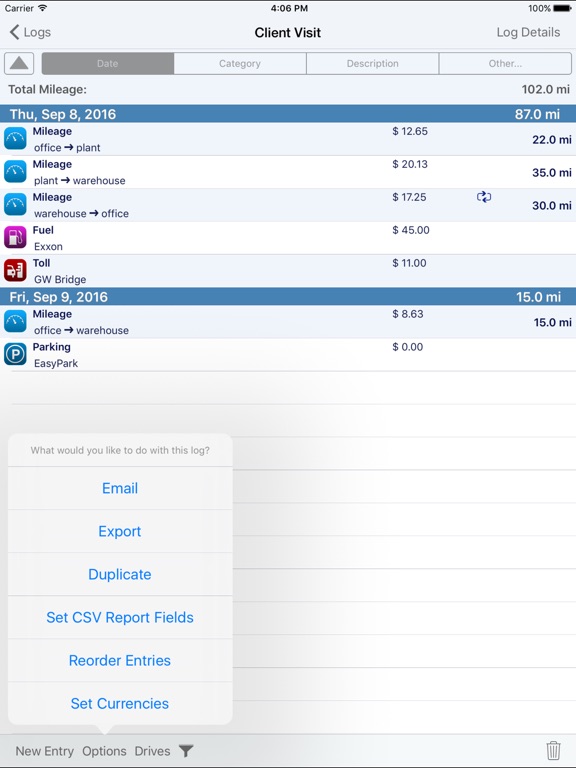Choose Email from the options popup

click(120, 488)
